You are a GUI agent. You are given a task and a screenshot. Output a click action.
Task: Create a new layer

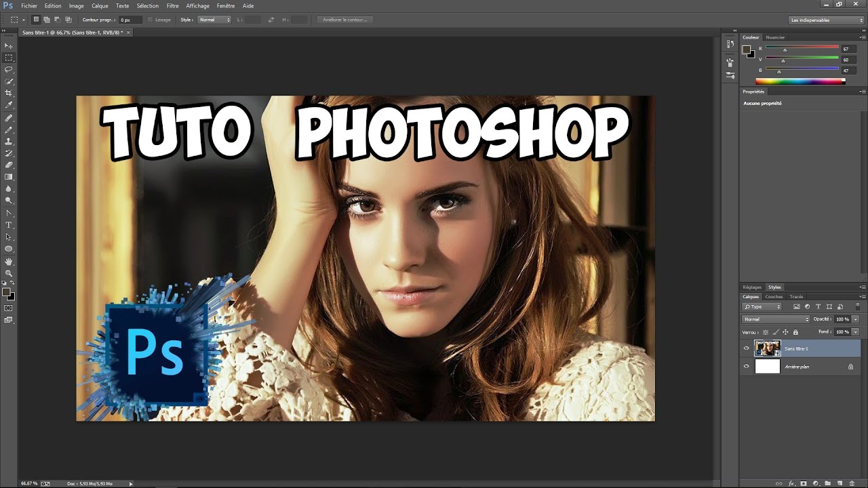click(x=840, y=483)
